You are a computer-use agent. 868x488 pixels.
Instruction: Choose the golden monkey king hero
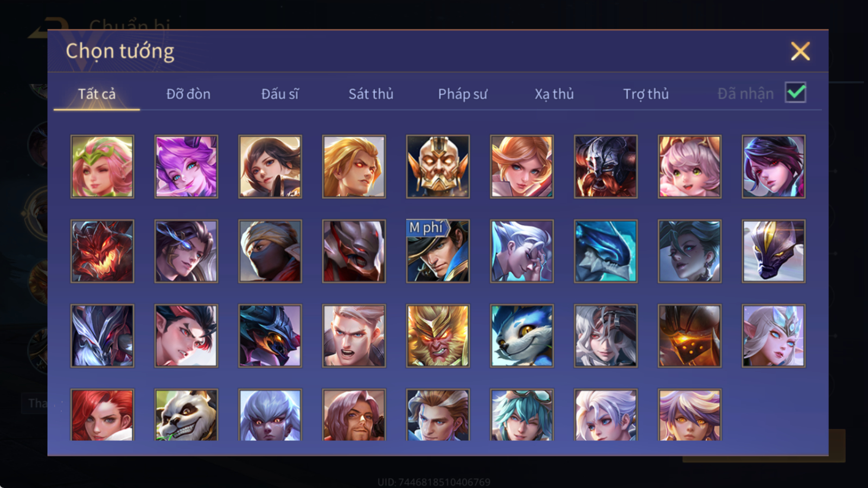click(438, 336)
